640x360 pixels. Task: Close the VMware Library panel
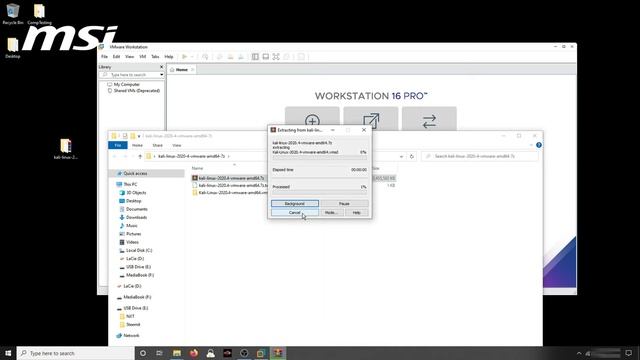(x=161, y=67)
